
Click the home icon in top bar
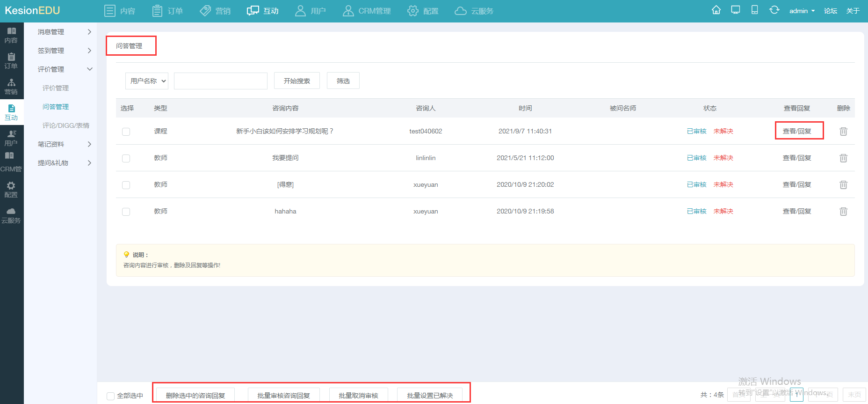coord(716,10)
